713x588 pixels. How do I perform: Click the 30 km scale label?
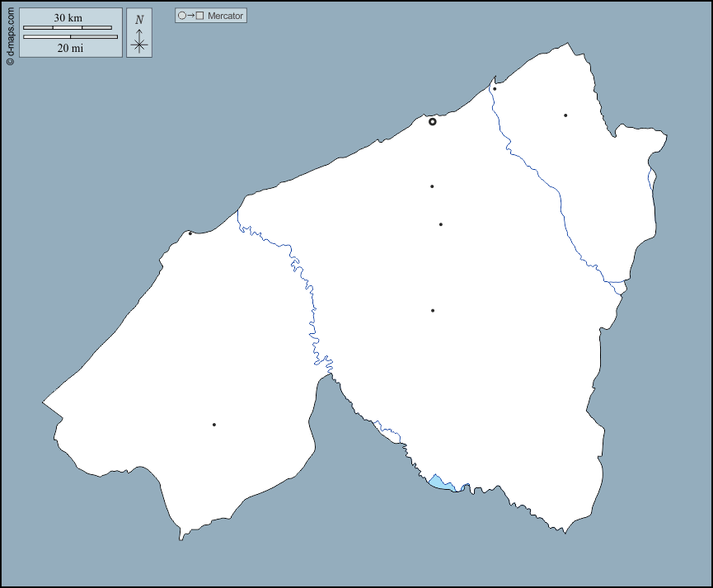click(x=68, y=17)
